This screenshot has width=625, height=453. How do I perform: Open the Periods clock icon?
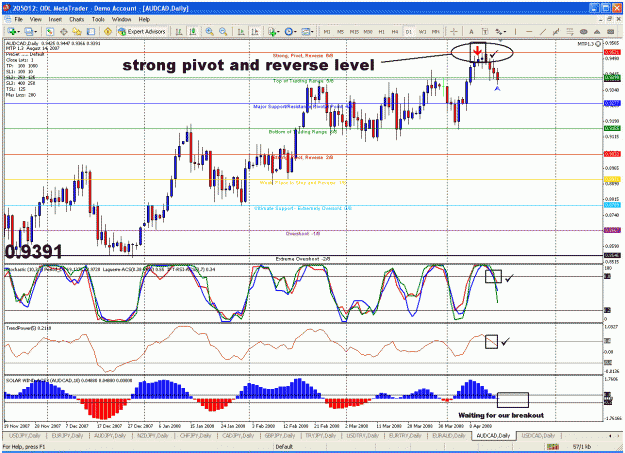(289, 32)
